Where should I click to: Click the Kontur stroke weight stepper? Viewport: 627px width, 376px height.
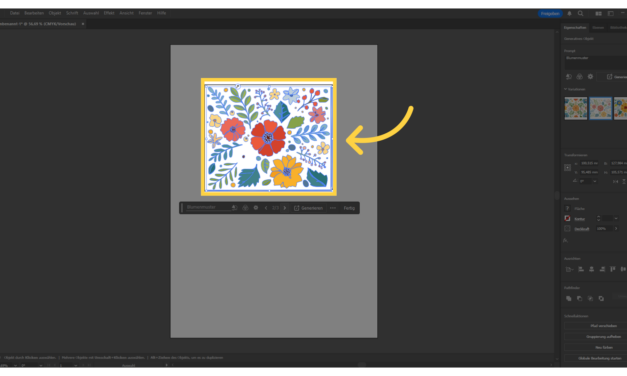pos(598,218)
